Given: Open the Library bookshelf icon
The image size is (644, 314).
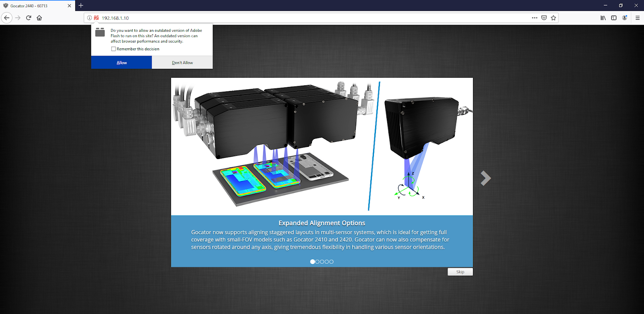Looking at the screenshot, I should (x=603, y=18).
